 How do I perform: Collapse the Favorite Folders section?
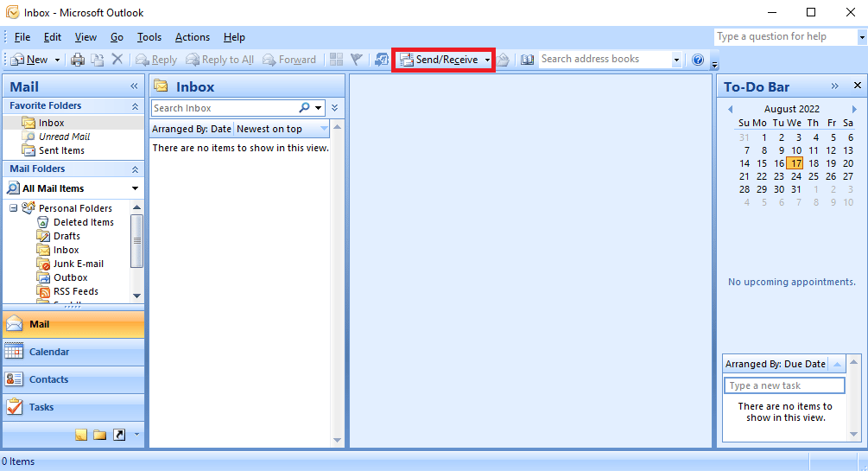tap(135, 105)
